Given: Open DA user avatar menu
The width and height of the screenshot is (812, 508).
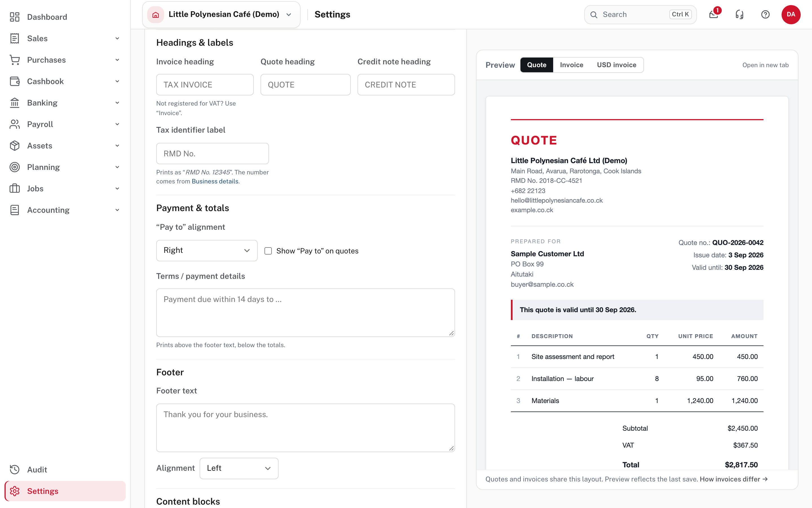Looking at the screenshot, I should (x=791, y=14).
